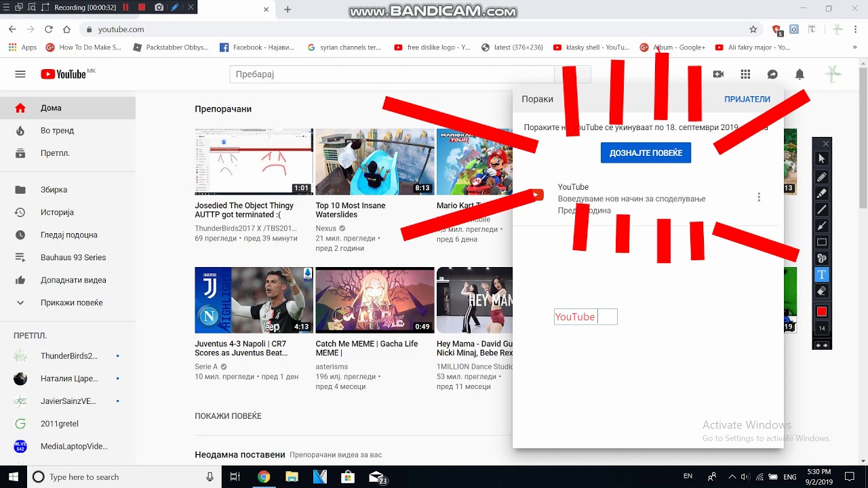868x488 pixels.
Task: Open the Trending sidebar item
Action: (68, 130)
